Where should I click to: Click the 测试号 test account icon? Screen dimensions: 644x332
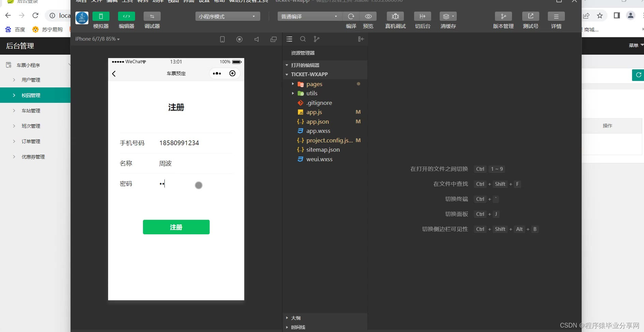tap(531, 16)
